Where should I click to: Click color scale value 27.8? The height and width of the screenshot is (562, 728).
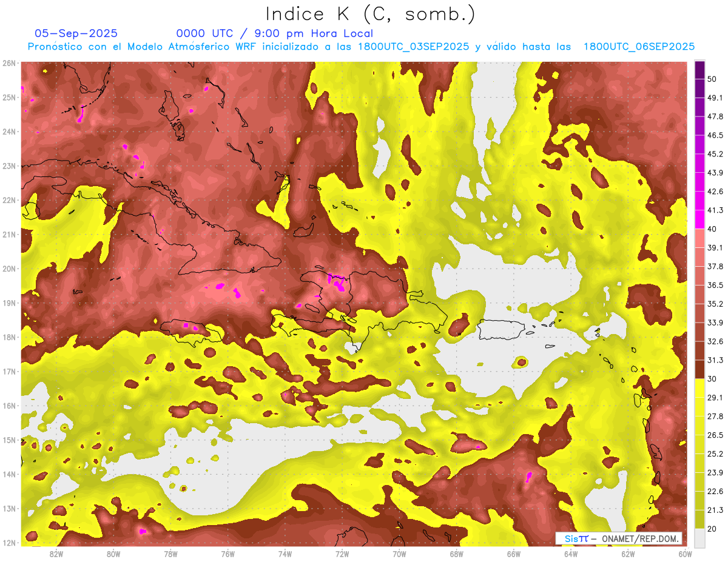point(715,416)
